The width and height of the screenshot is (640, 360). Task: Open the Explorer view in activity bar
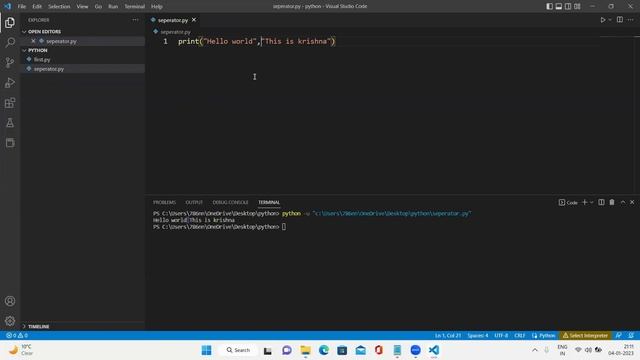pyautogui.click(x=10, y=22)
